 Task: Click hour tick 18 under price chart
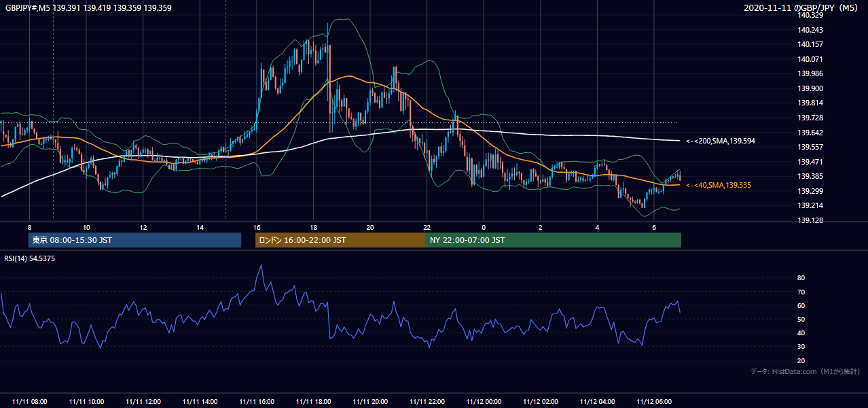313,227
